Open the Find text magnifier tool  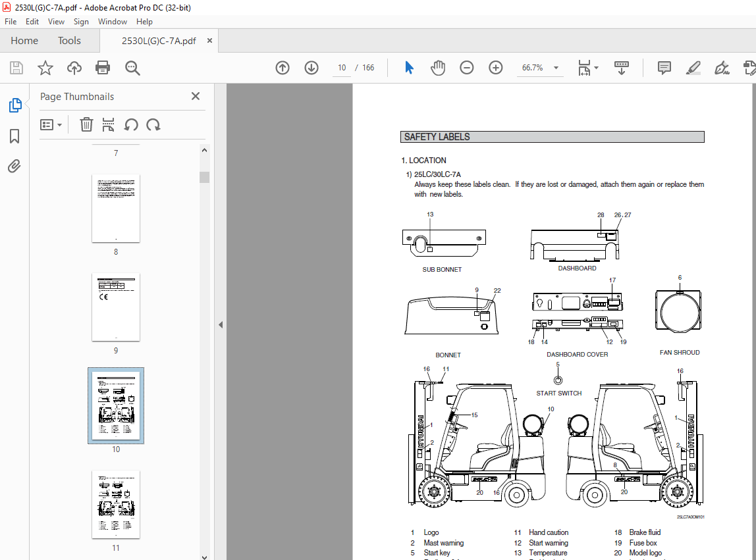(x=132, y=68)
